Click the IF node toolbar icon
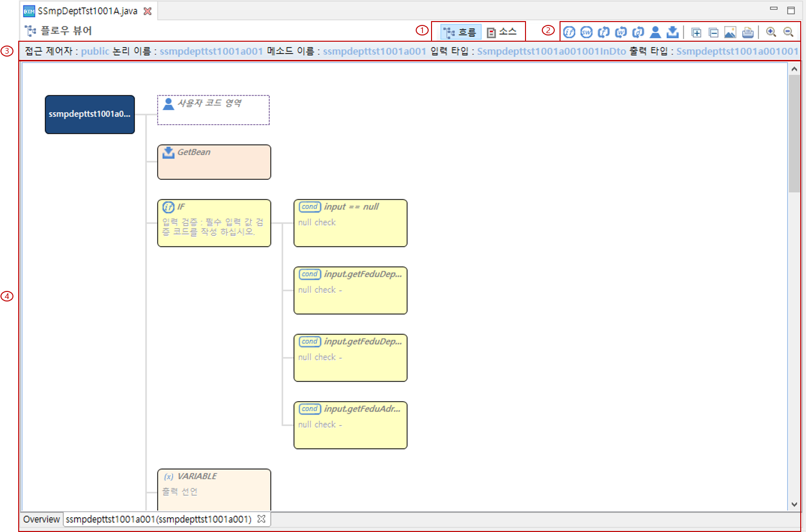This screenshot has height=532, width=806. pos(569,32)
